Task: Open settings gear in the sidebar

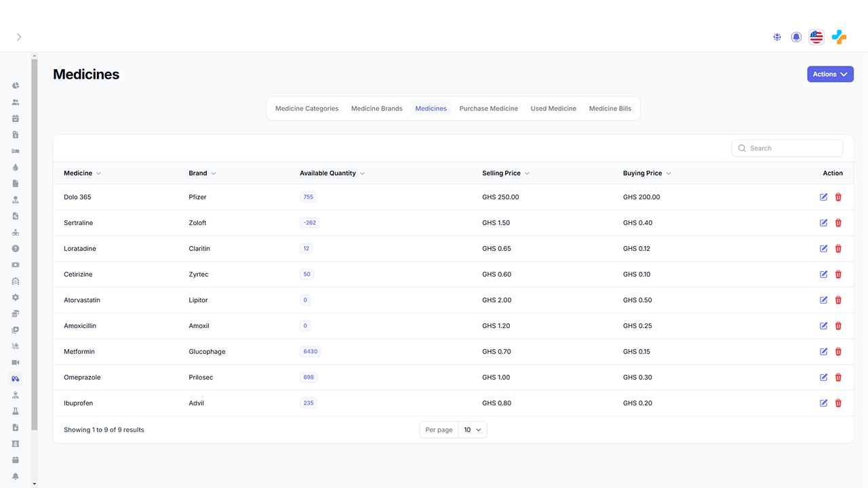Action: [16, 298]
